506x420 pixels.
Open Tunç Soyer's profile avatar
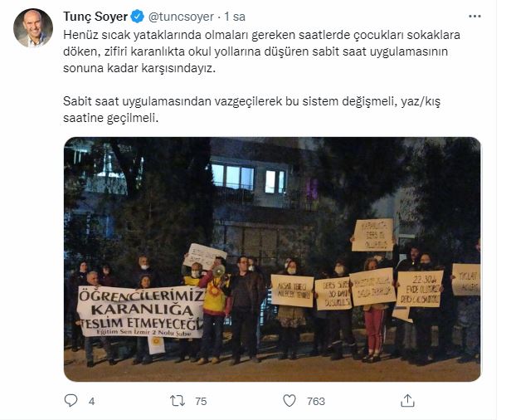pos(33,28)
